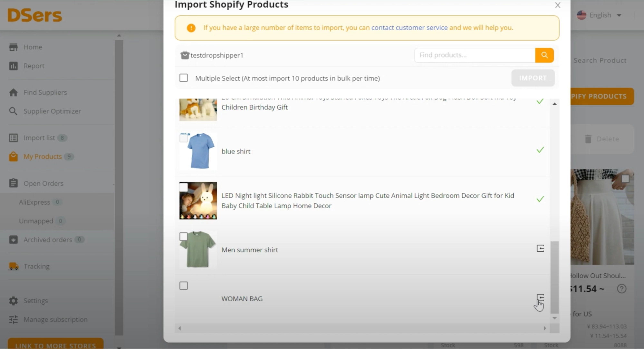Image resolution: width=644 pixels, height=349 pixels.
Task: Tick the Multiple Select checkbox
Action: (184, 78)
